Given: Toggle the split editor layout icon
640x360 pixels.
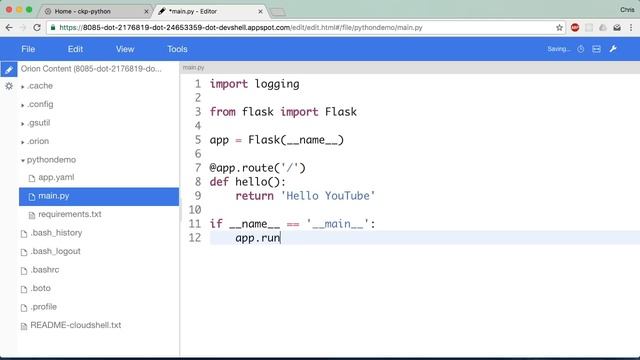Looking at the screenshot, I should point(596,49).
